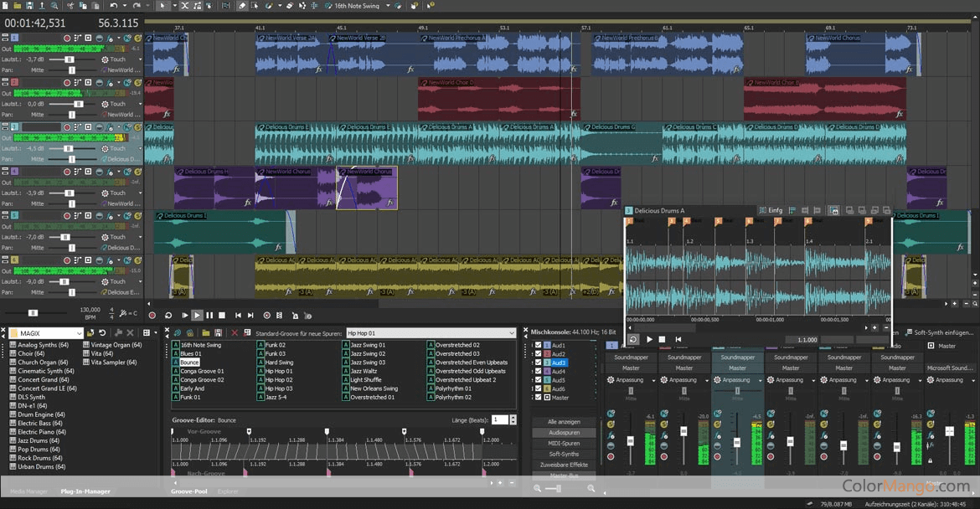
Task: Expand Anpassung dropdown on mixer channel Aud1
Action: tap(653, 380)
